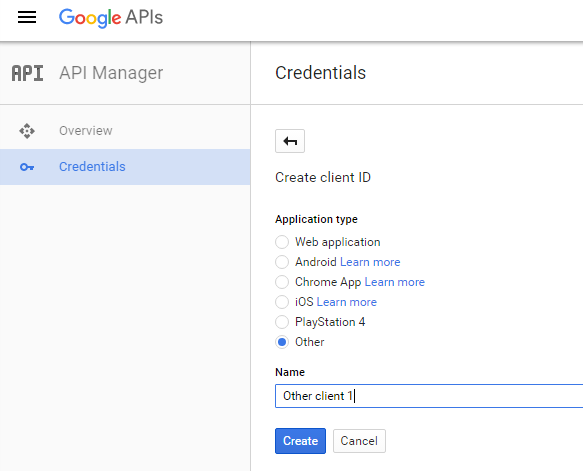This screenshot has width=583, height=471.
Task: Open Learn more link next to Android
Action: [370, 262]
